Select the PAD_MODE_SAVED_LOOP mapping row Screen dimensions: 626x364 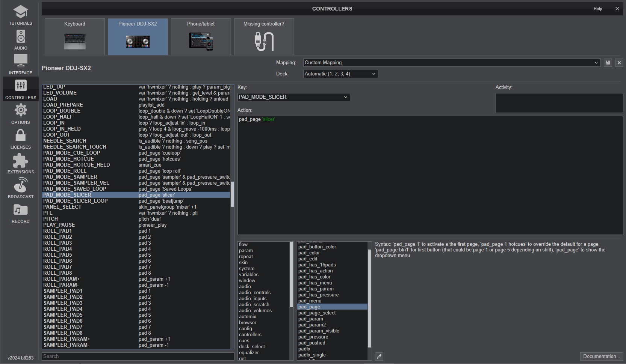[136, 189]
